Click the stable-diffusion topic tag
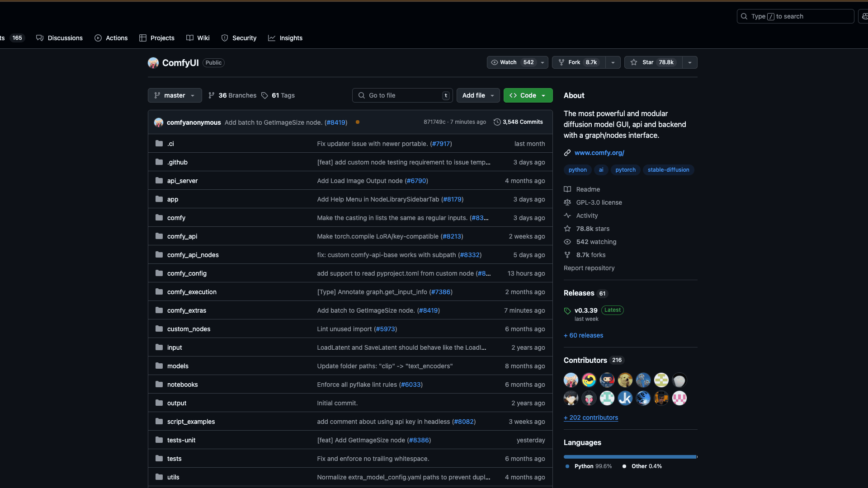The height and width of the screenshot is (488, 868). (x=668, y=170)
